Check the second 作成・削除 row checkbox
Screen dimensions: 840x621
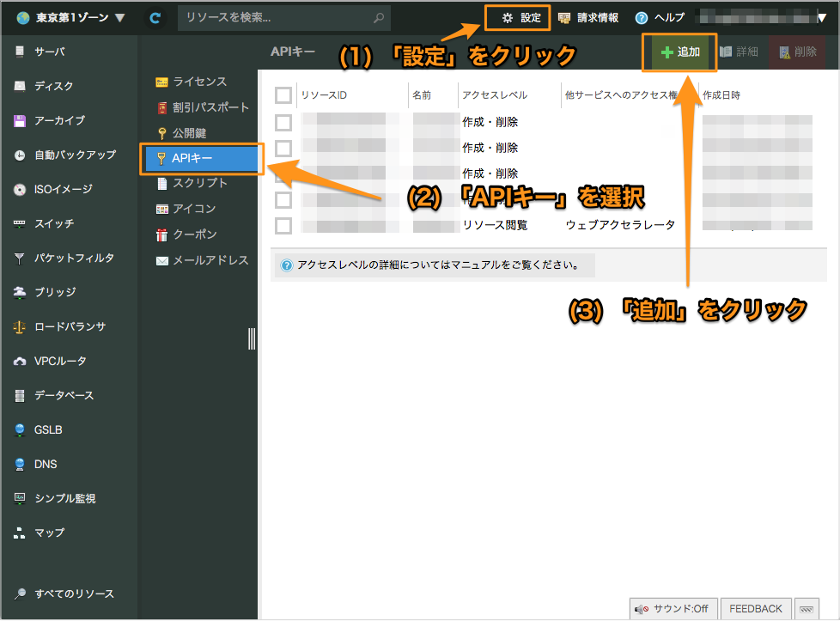[283, 149]
